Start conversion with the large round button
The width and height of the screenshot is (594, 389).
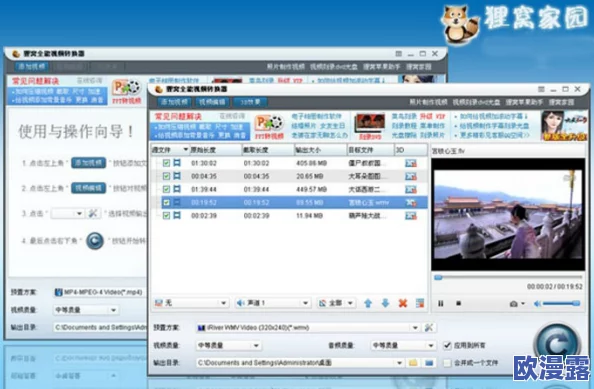point(556,343)
